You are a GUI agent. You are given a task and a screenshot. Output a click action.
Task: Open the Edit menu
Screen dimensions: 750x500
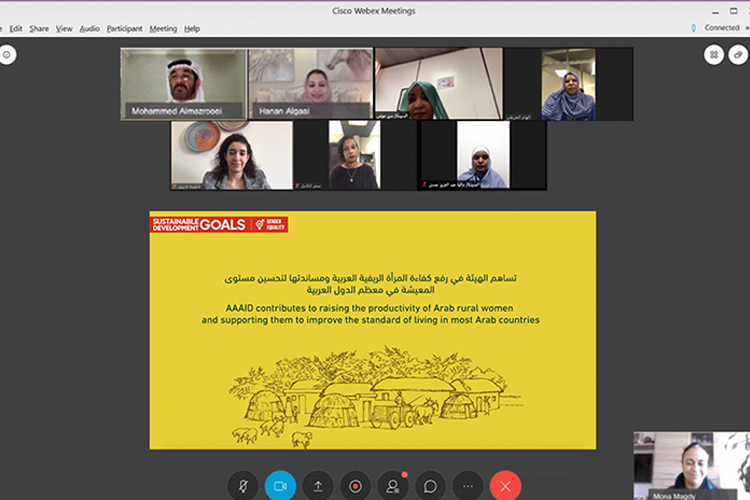click(16, 29)
